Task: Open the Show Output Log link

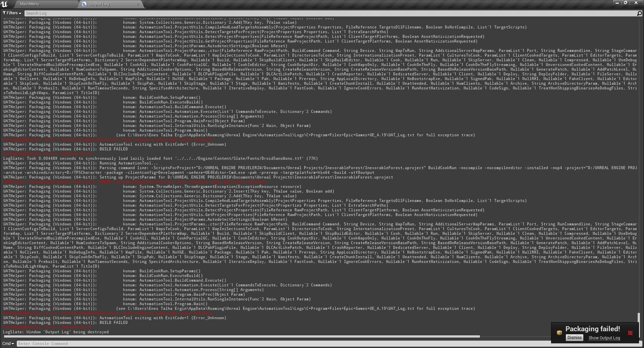Action: (604, 338)
